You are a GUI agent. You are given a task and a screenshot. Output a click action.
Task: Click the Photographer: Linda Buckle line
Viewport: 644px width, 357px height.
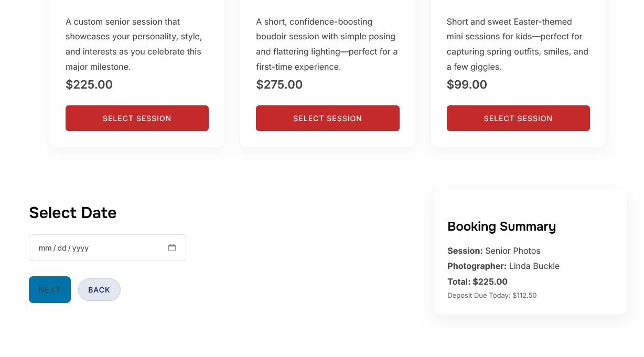(x=503, y=266)
